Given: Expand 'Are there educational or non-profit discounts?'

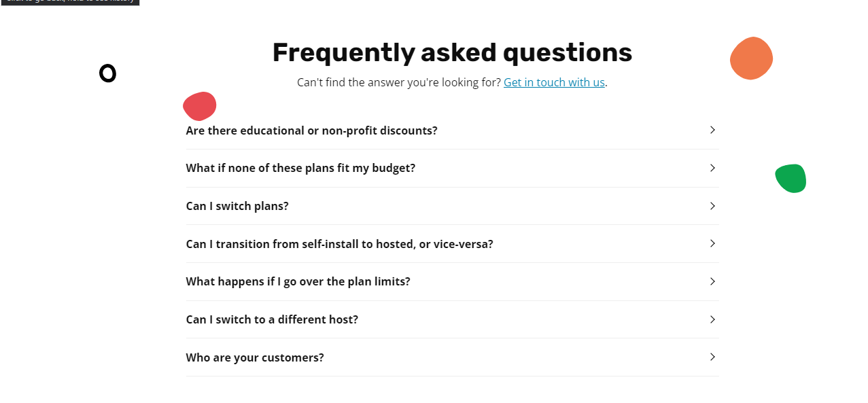Looking at the screenshot, I should (x=311, y=130).
